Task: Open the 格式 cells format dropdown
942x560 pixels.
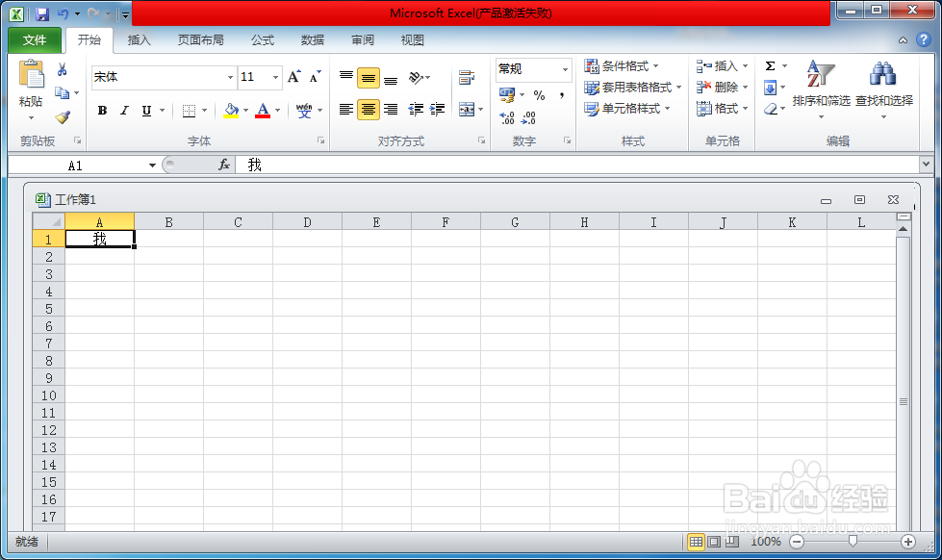Action: [722, 109]
